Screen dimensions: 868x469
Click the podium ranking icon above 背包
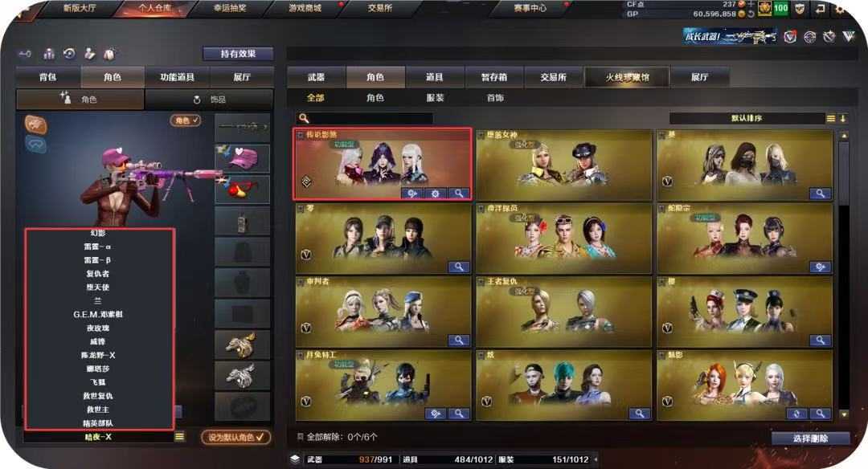[x=49, y=54]
